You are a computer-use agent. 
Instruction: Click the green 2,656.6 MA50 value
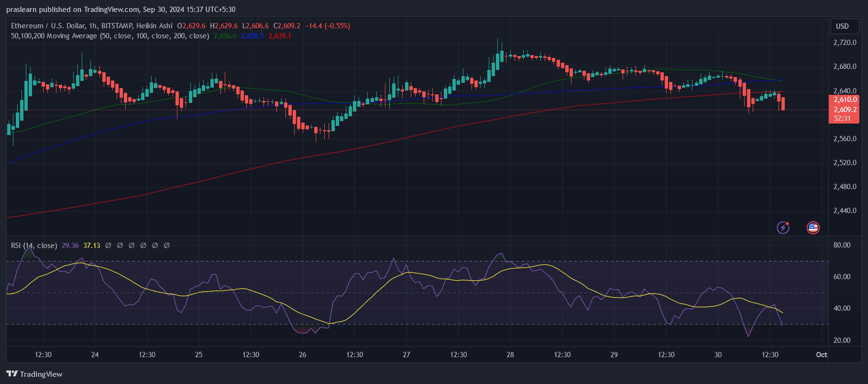(225, 36)
